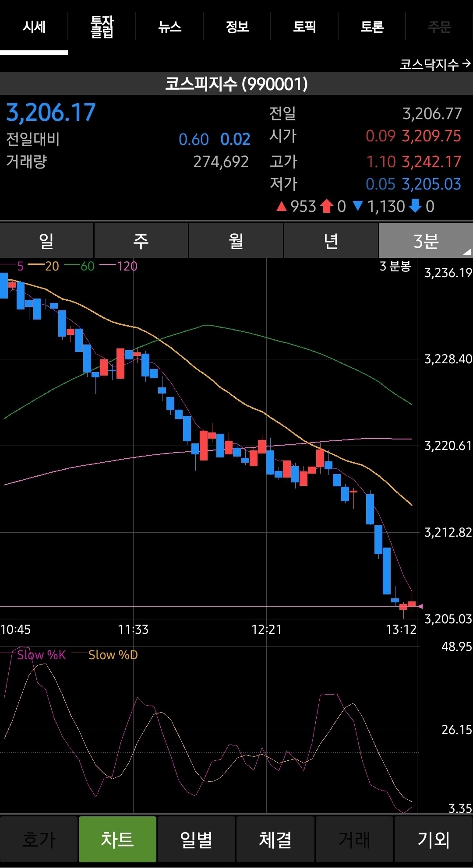Click the current price marker triangle on chart
This screenshot has height=868, width=473.
[420, 606]
